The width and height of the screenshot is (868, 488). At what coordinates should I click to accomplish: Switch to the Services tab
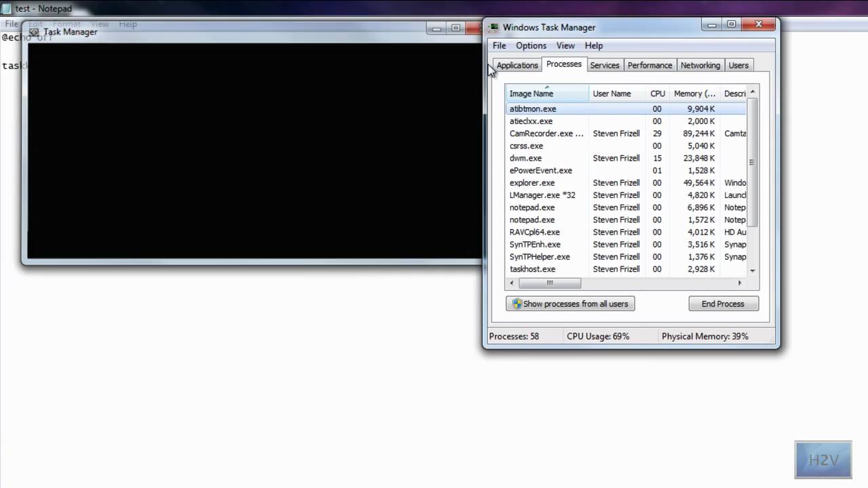pyautogui.click(x=605, y=65)
